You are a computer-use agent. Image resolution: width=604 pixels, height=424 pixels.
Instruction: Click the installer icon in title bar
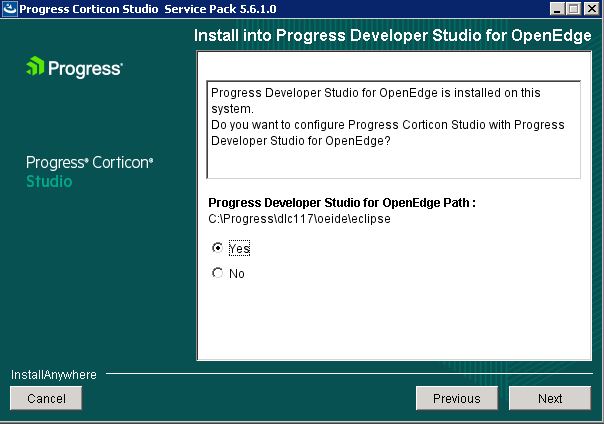[x=9, y=8]
